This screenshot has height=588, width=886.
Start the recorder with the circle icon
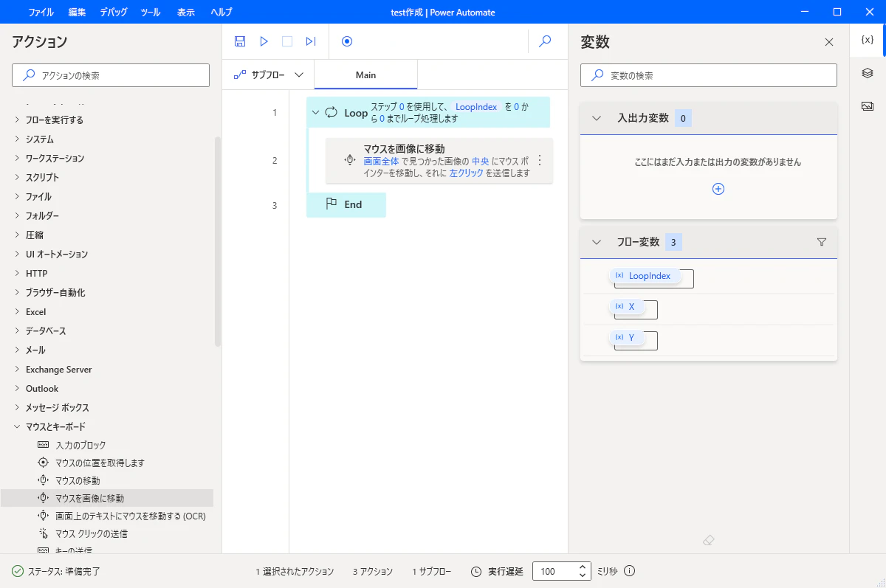347,41
